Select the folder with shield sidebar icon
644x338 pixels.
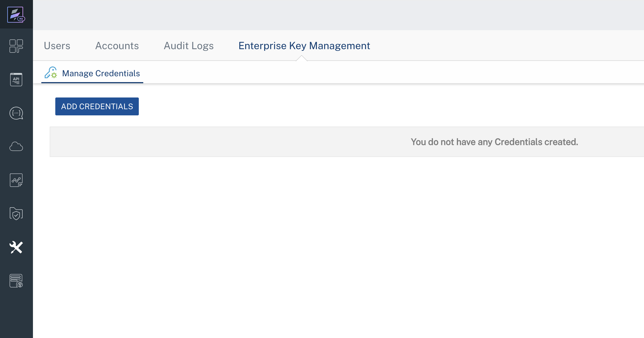(x=16, y=214)
